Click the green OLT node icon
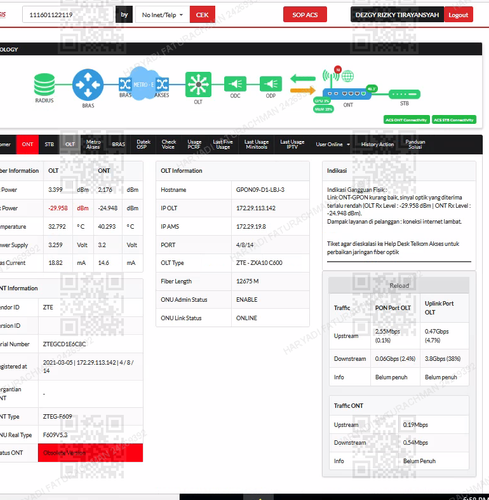 click(x=198, y=84)
